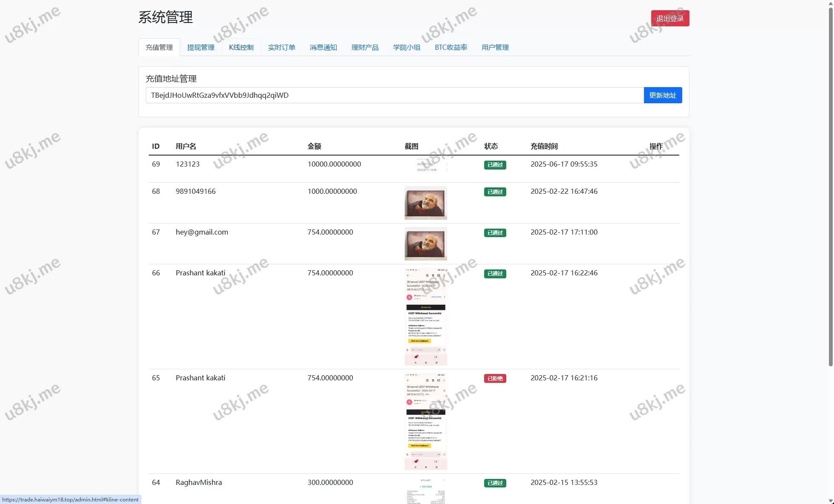
Task: Switch to the 提现管理 tab
Action: pos(201,47)
